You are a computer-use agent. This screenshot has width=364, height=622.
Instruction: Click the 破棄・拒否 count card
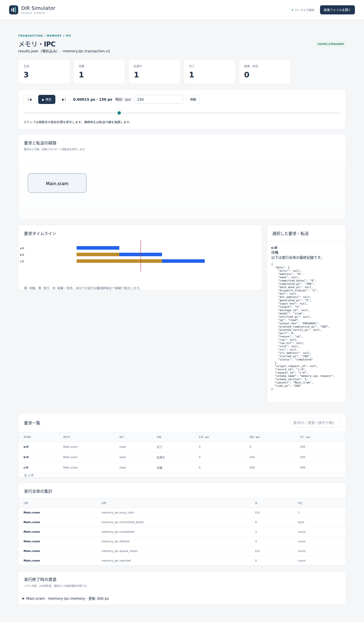tap(265, 72)
